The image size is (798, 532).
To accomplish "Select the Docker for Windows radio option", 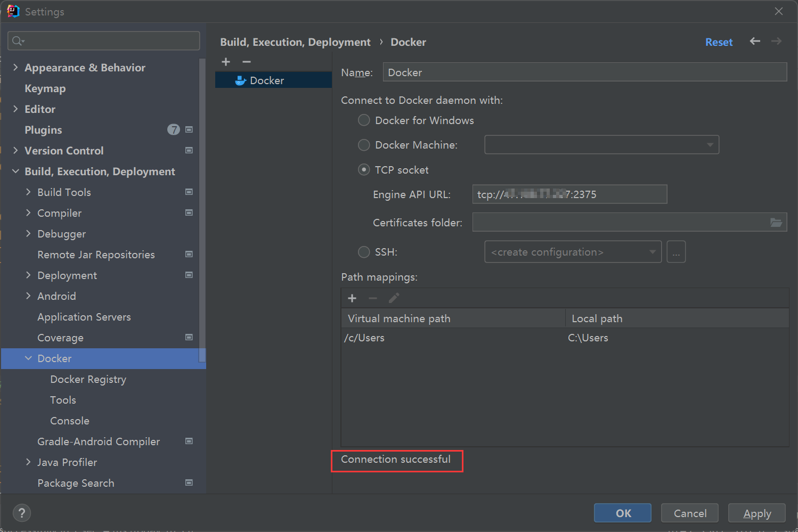I will pos(364,120).
